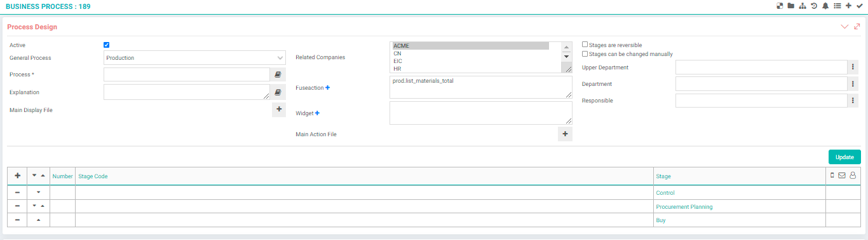The image size is (868, 240).
Task: Click envelope mail icon in table header
Action: click(842, 176)
